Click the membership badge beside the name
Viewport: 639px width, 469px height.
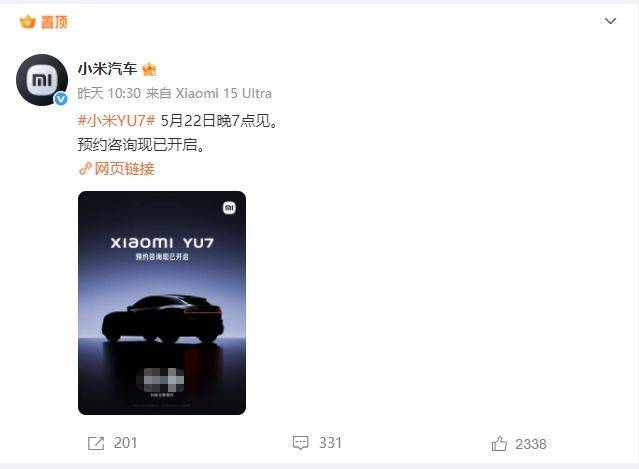(149, 69)
